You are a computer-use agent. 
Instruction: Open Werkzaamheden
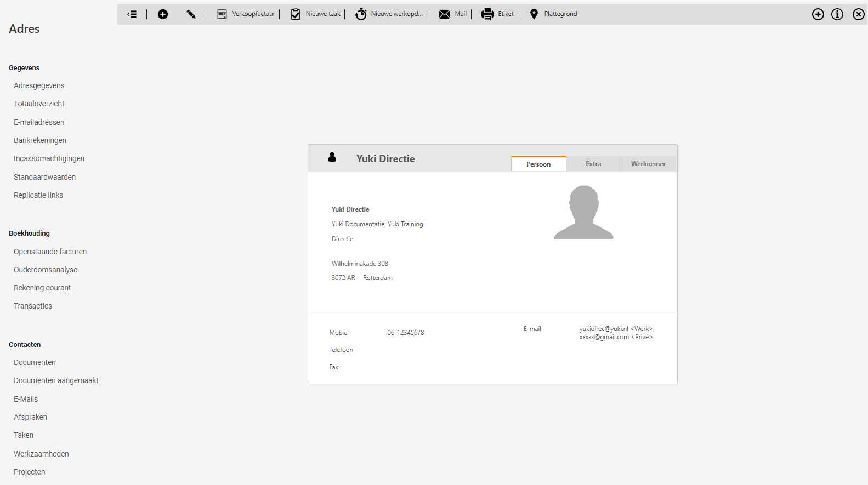pyautogui.click(x=41, y=454)
